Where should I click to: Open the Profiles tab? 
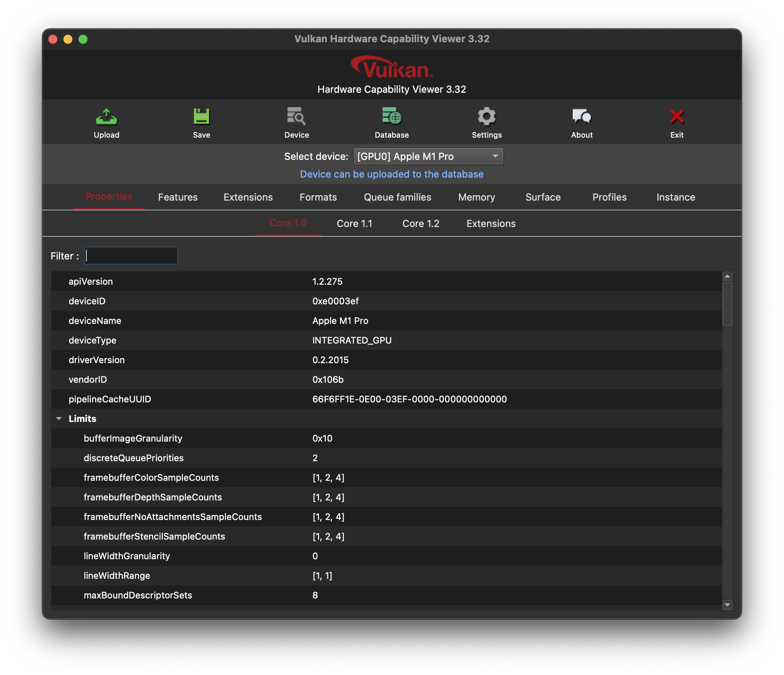[609, 197]
